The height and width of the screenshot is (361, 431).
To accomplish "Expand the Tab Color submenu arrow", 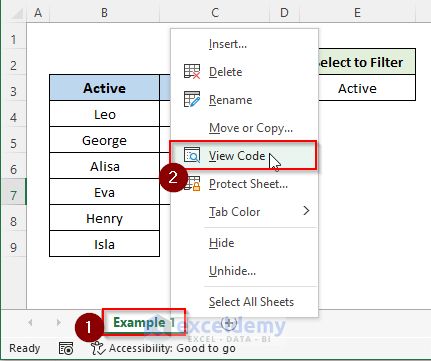I will point(306,211).
